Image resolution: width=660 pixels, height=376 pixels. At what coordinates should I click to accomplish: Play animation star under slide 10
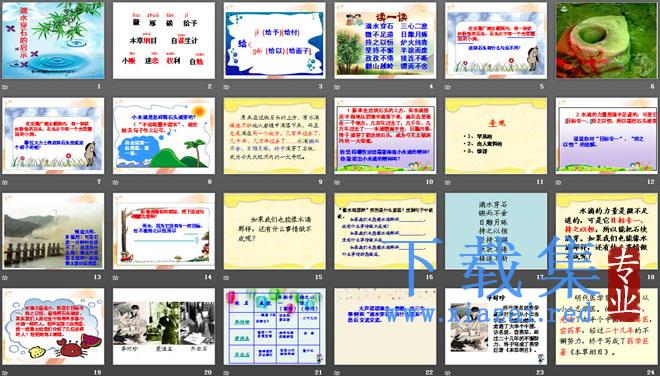[x=337, y=182]
